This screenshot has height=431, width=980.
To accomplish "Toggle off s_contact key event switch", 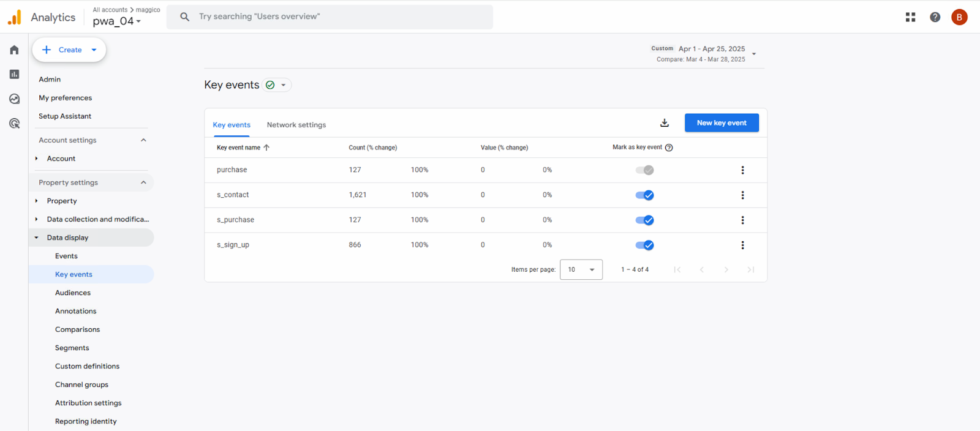I will pos(644,195).
